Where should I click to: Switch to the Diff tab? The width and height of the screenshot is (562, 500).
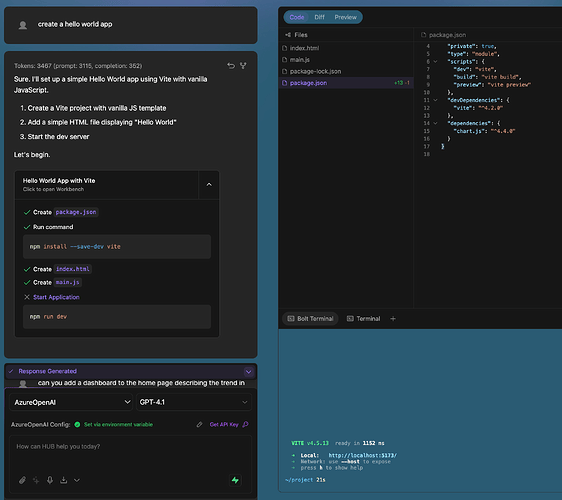319,17
